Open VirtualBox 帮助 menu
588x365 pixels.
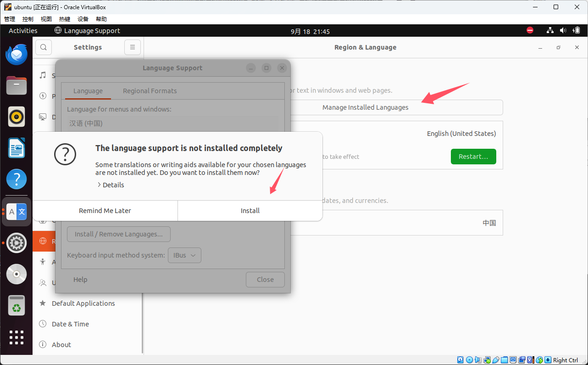(101, 19)
